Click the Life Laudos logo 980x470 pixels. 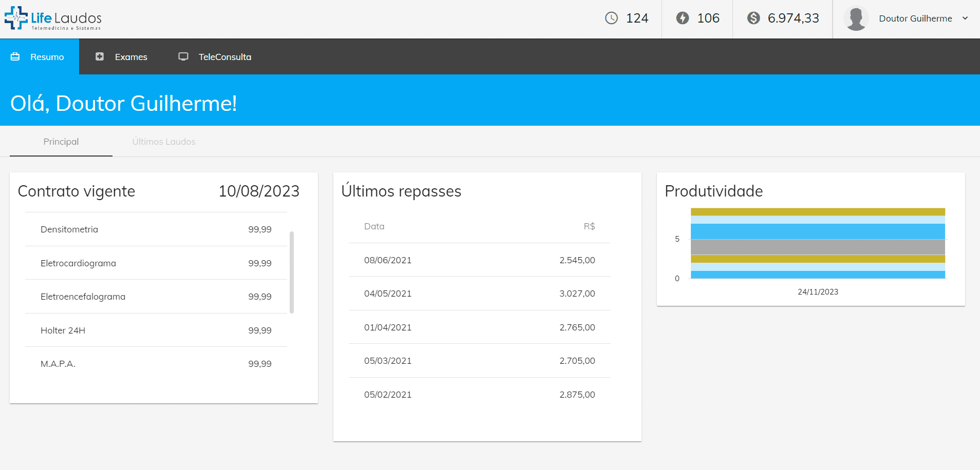tap(53, 18)
